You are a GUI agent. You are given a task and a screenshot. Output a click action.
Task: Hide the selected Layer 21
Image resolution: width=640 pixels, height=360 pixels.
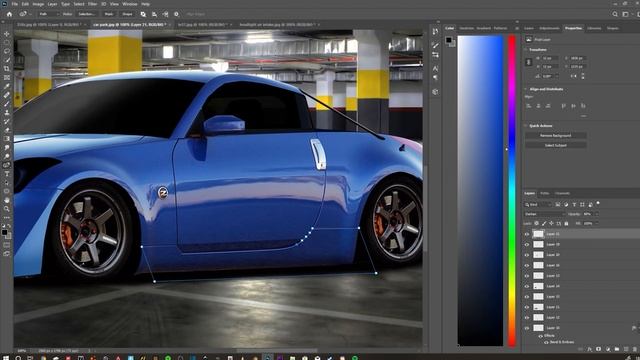point(527,234)
